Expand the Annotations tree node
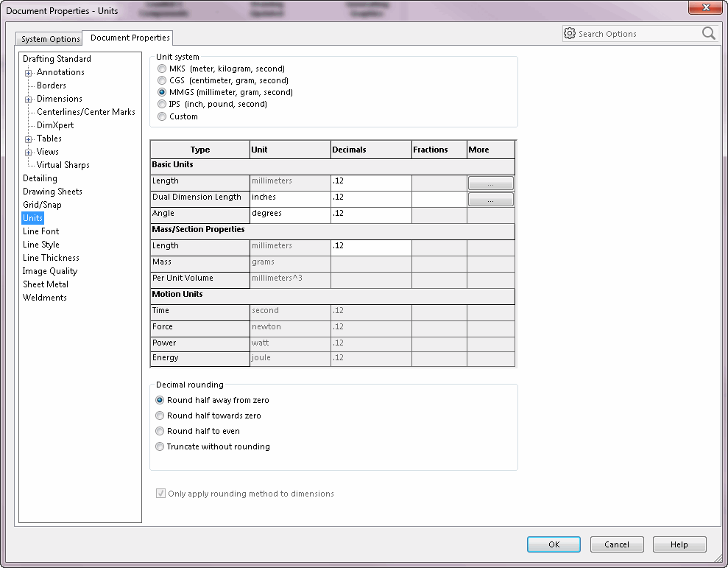Screen dimensions: 728x568 point(28,73)
